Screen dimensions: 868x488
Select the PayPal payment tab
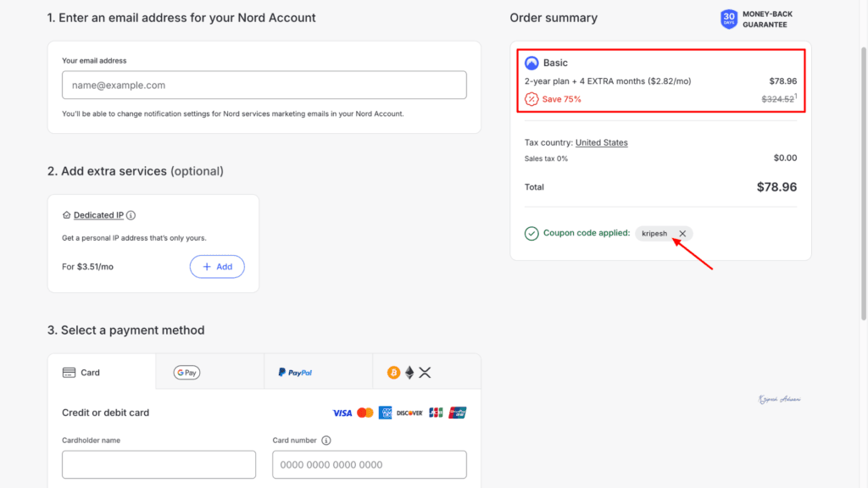(x=319, y=372)
